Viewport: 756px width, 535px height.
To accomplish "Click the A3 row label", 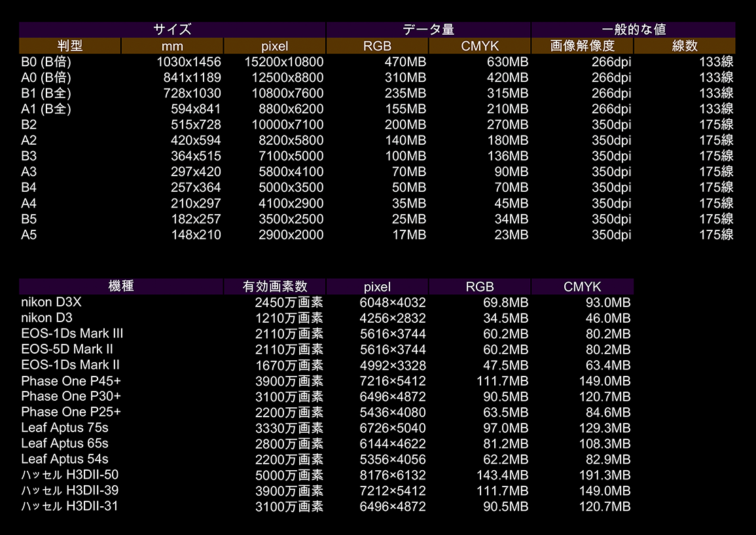I will click(x=29, y=172).
